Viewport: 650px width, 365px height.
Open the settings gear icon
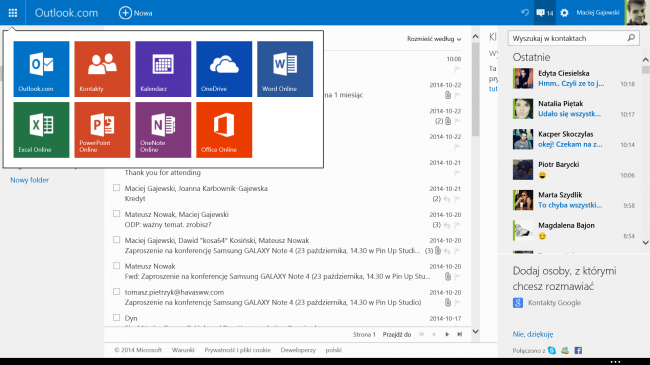[x=564, y=13]
